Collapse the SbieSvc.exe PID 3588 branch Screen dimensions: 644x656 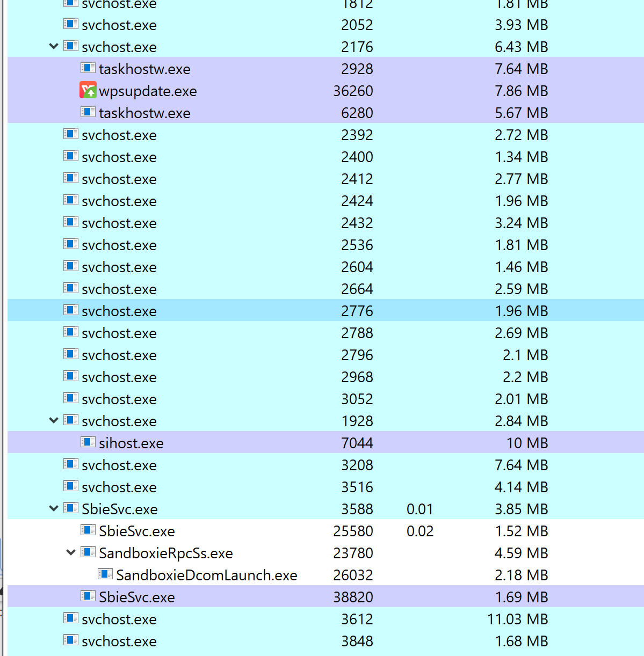click(53, 508)
